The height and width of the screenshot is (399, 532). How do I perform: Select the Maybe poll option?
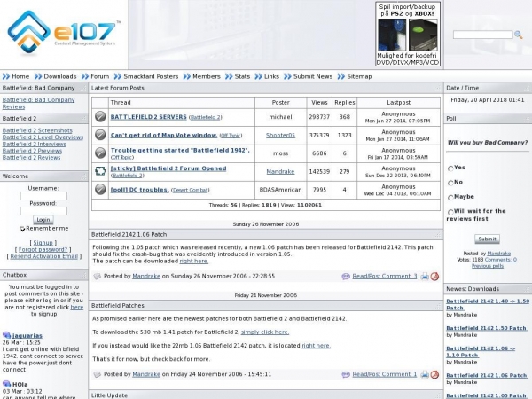tap(450, 197)
